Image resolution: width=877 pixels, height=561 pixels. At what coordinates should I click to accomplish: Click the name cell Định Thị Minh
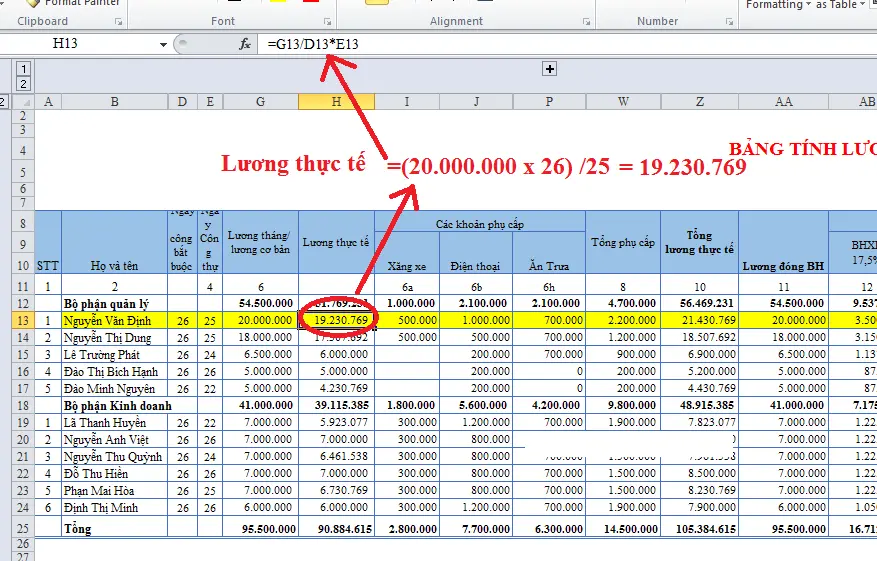[115, 508]
